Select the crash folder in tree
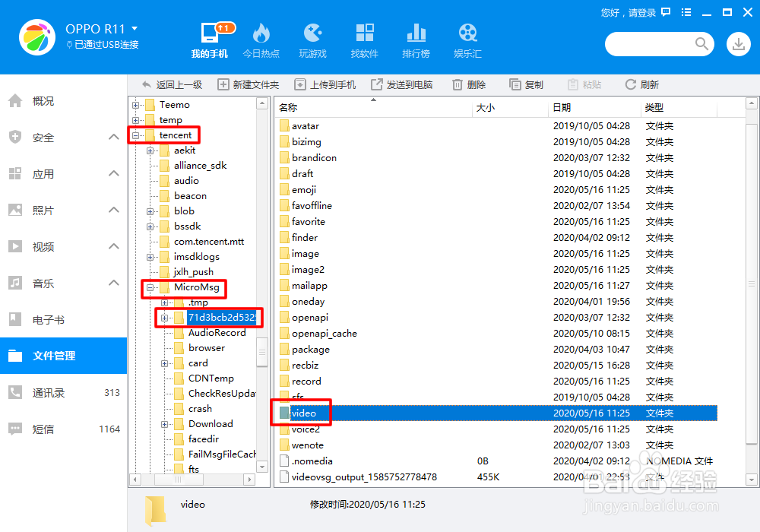This screenshot has width=760, height=532. [x=200, y=409]
